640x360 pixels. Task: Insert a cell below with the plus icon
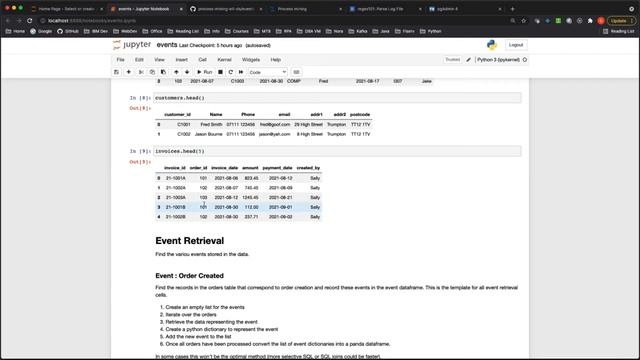click(x=129, y=72)
